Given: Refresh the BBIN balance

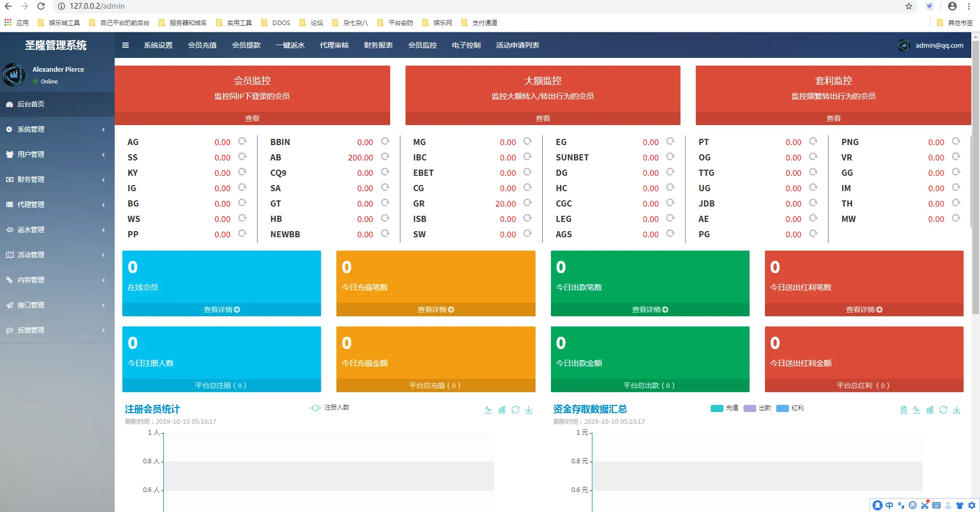Looking at the screenshot, I should [x=385, y=141].
